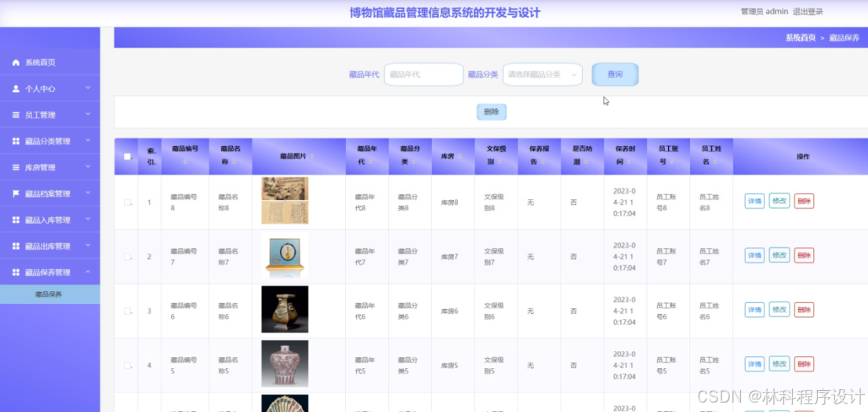Click 修改 for row 藏品编号7
This screenshot has height=412, width=868.
click(x=779, y=255)
